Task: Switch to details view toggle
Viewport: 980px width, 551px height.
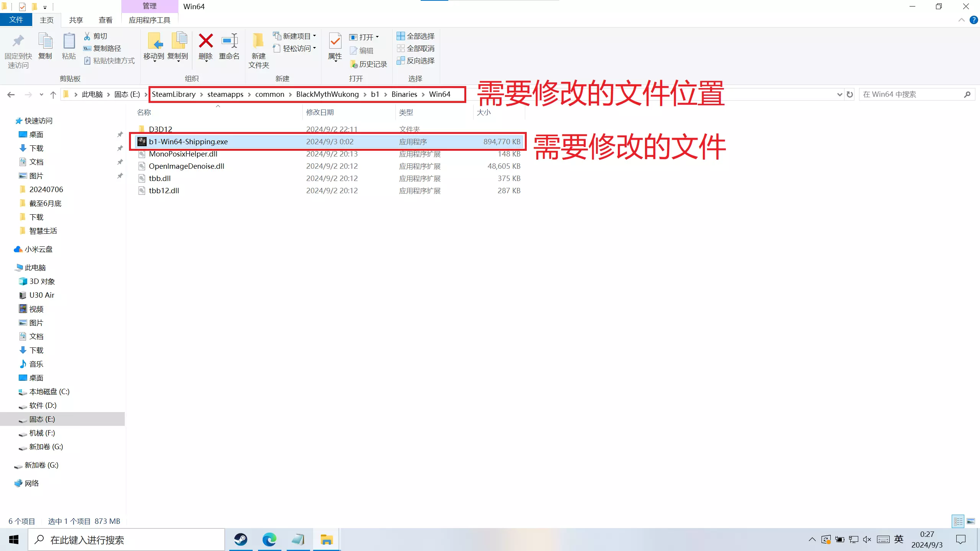Action: (958, 521)
